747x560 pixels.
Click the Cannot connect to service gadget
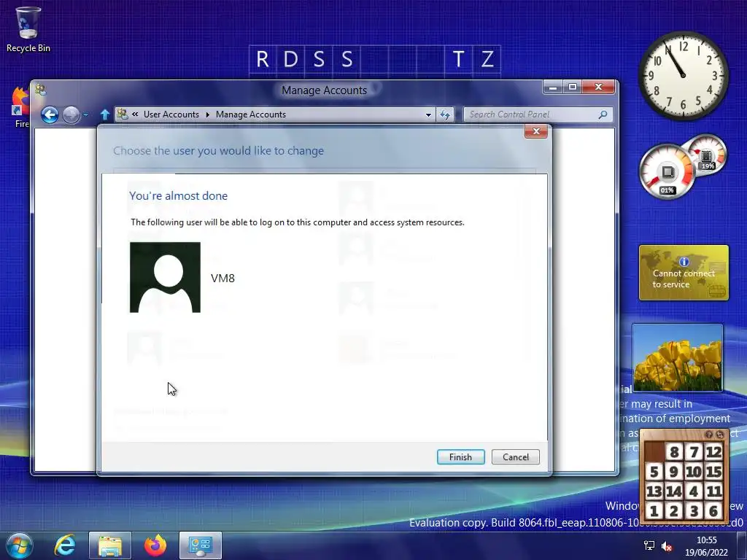684,273
